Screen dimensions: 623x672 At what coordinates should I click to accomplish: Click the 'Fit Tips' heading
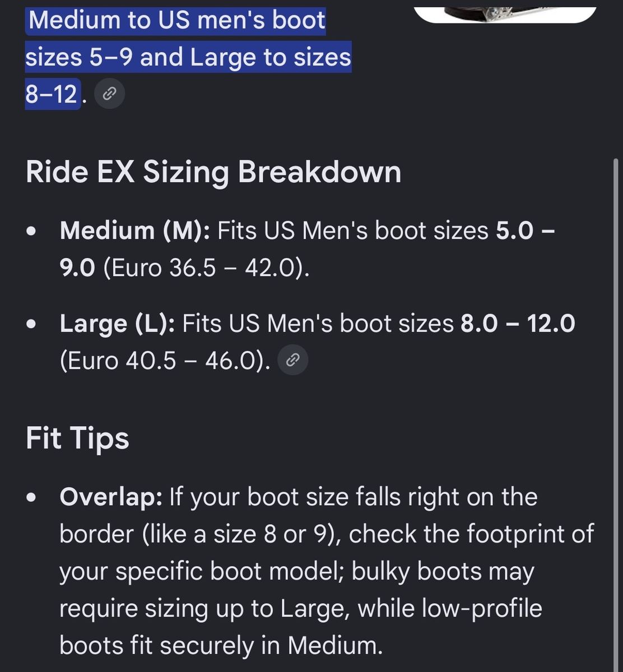(x=77, y=438)
